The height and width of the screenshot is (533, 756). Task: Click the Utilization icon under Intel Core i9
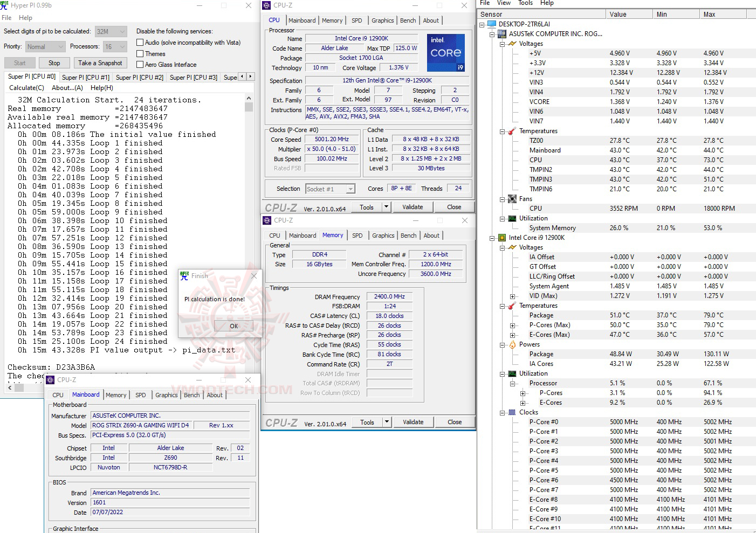tap(511, 373)
